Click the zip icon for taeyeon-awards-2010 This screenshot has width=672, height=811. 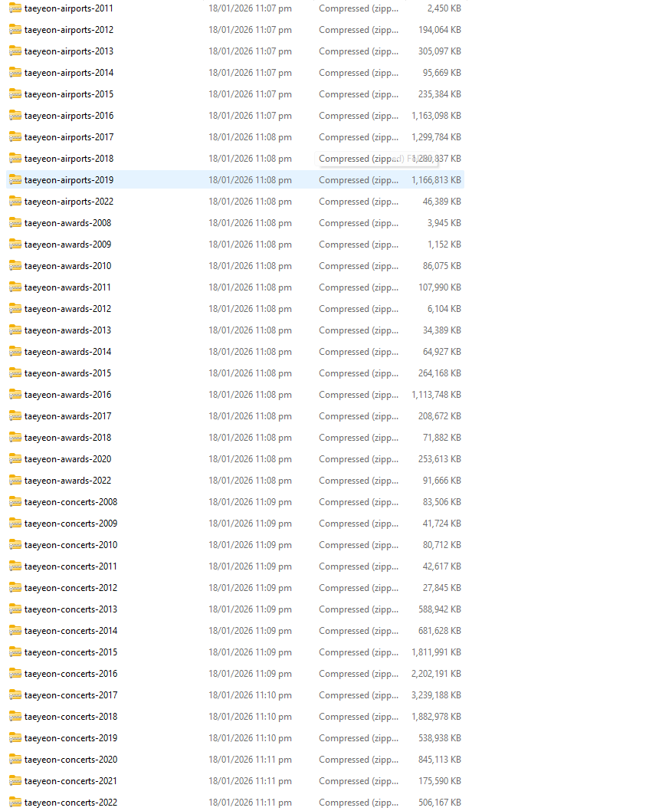click(x=15, y=266)
